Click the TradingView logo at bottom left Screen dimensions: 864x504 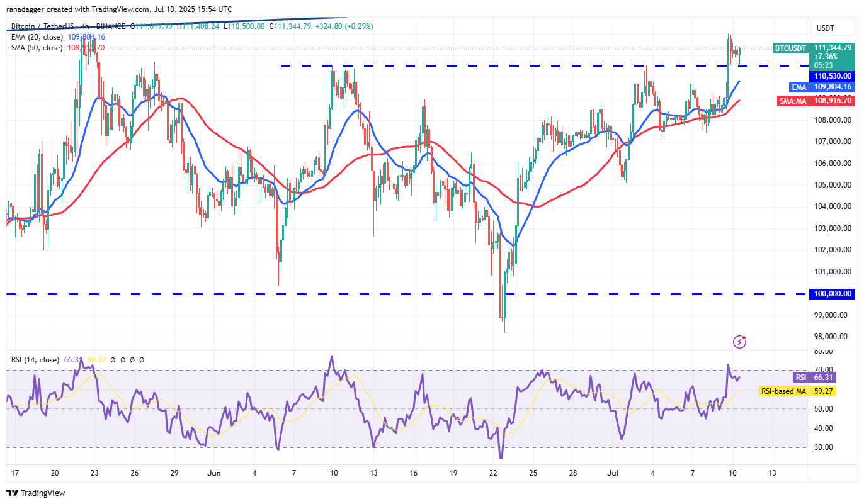(36, 493)
